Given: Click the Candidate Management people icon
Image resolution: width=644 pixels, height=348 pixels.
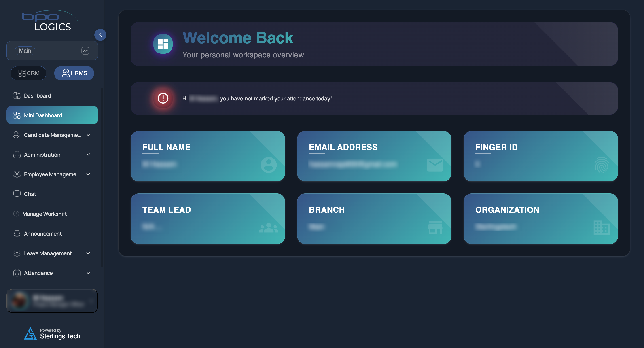Looking at the screenshot, I should (x=17, y=135).
